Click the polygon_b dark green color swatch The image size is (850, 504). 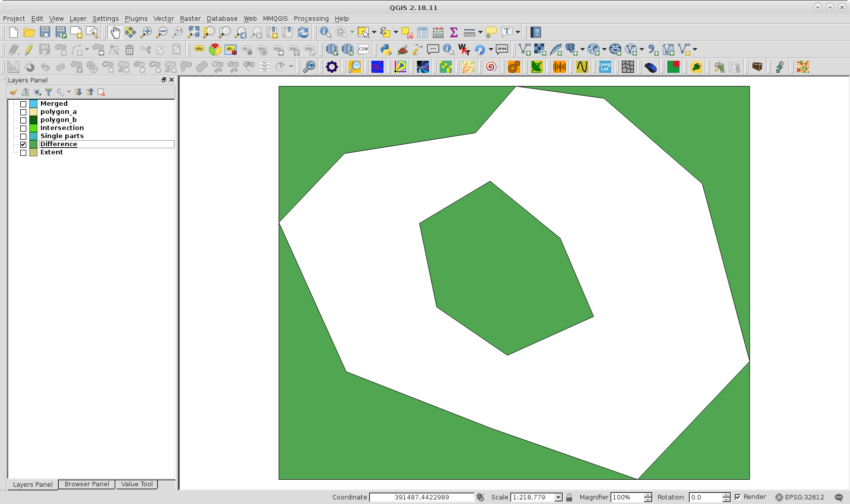[33, 120]
